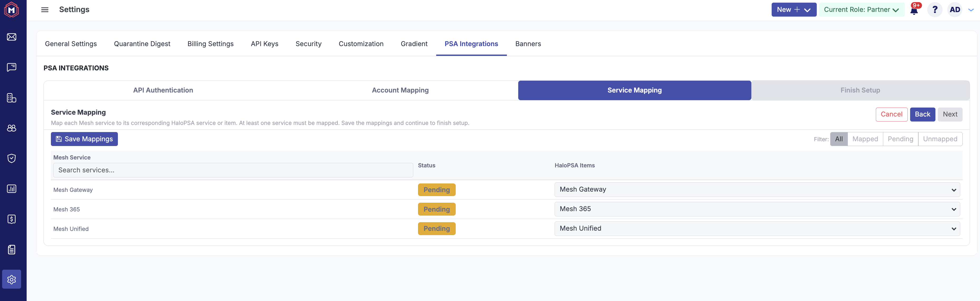Select the Service Mapping step
980x301 pixels.
(635, 90)
